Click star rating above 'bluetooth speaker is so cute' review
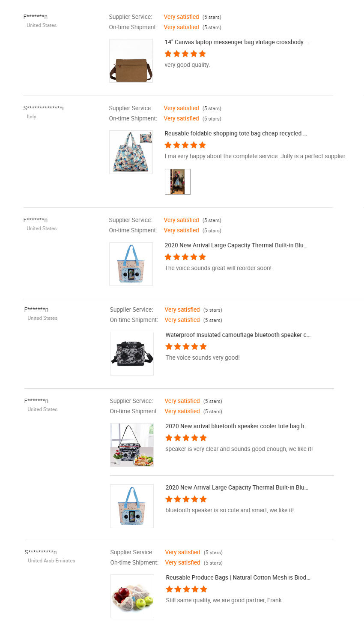This screenshot has height=643, width=364. click(x=186, y=499)
